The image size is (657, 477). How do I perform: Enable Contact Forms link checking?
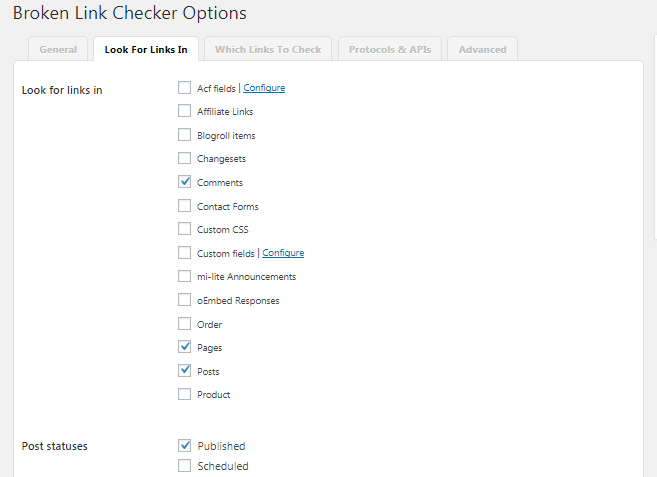point(184,205)
